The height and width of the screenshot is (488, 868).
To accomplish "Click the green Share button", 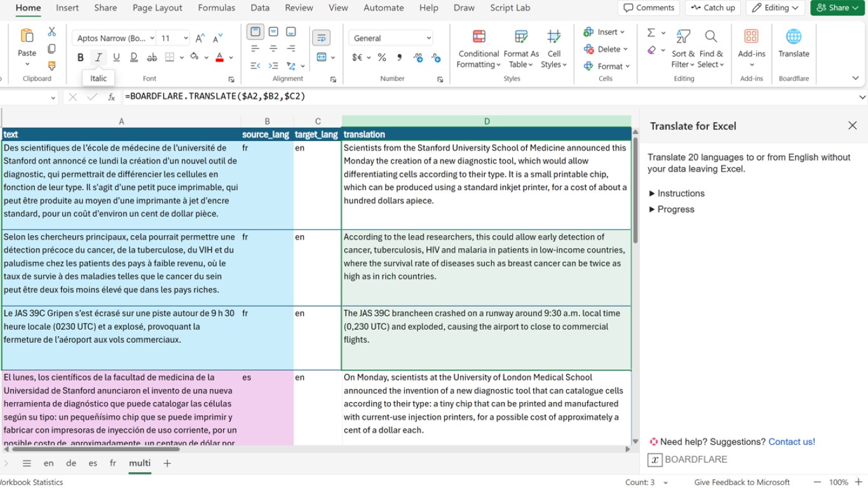I will (837, 8).
